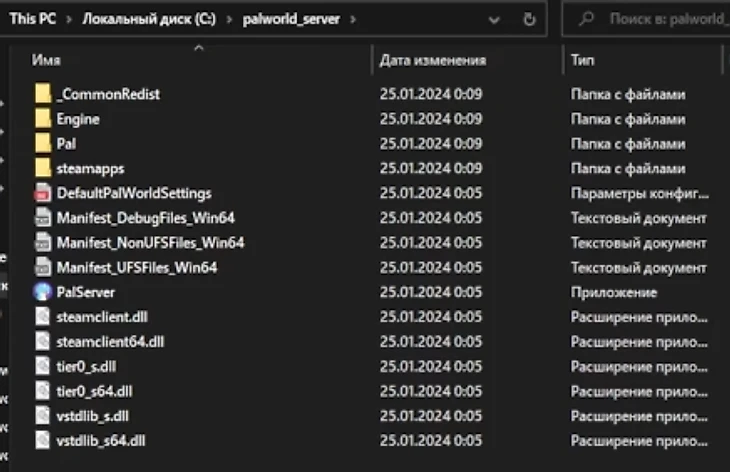Click the Manifest_DebugFiles_Win64 text document icon
The width and height of the screenshot is (730, 472).
point(42,218)
